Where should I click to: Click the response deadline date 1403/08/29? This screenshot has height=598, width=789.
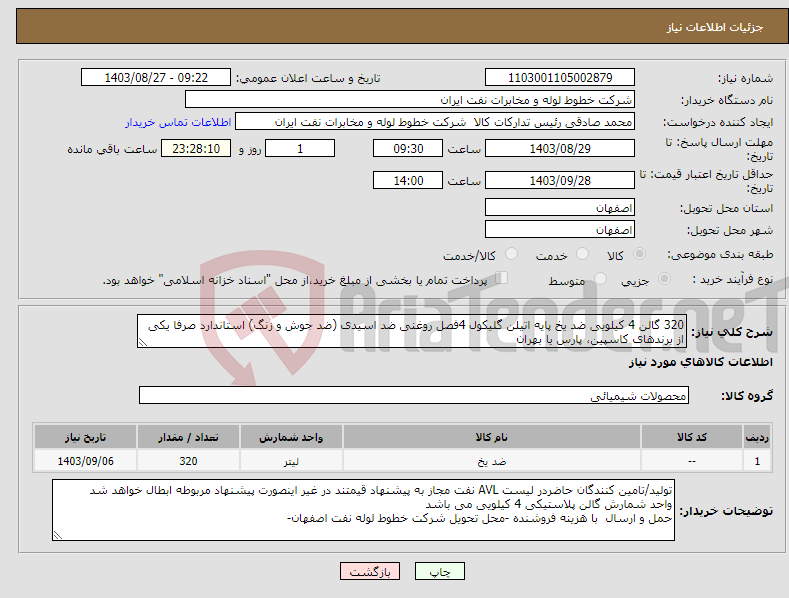pyautogui.click(x=560, y=148)
